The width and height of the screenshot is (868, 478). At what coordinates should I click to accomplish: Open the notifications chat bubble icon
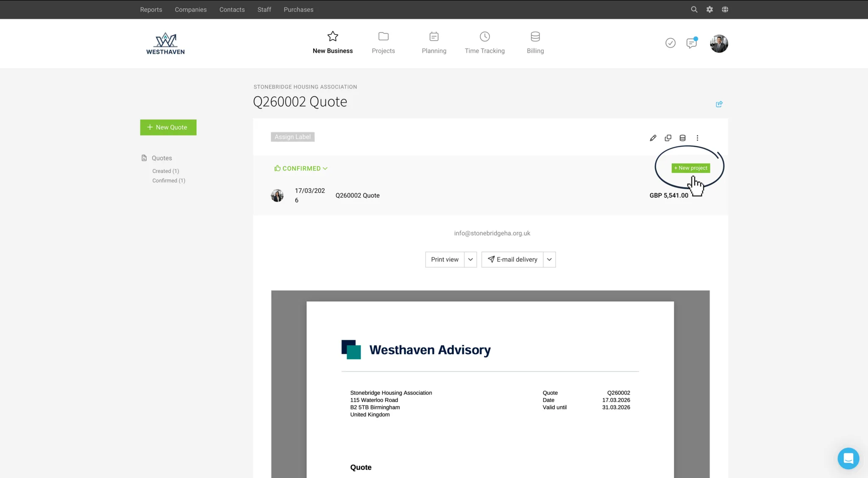point(691,43)
